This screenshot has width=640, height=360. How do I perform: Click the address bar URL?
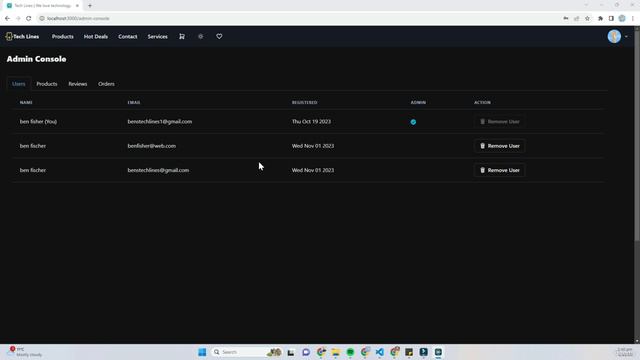pyautogui.click(x=78, y=18)
